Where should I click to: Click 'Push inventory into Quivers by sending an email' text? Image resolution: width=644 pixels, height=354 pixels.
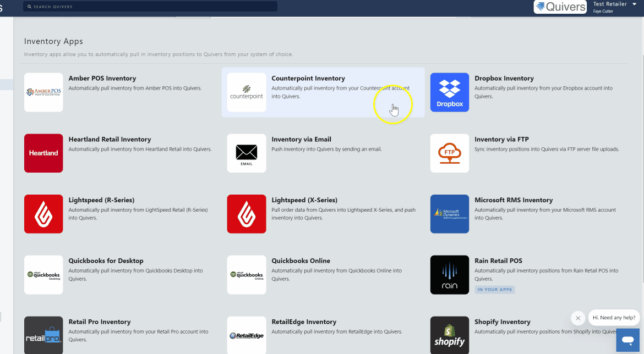(x=326, y=150)
